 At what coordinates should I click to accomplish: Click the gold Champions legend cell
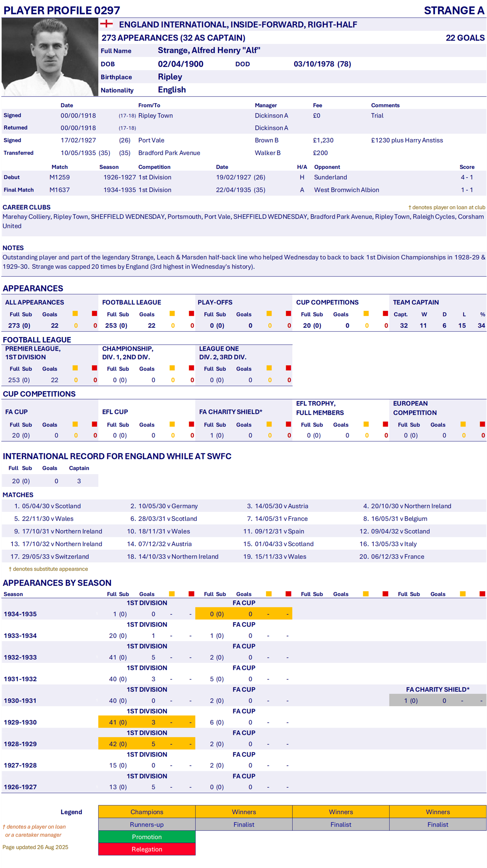point(147,812)
